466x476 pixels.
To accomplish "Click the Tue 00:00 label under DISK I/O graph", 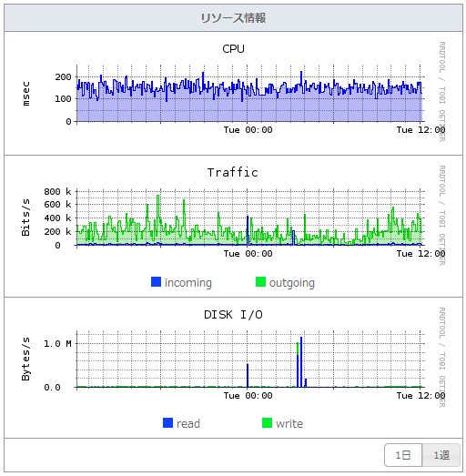I will (x=248, y=396).
